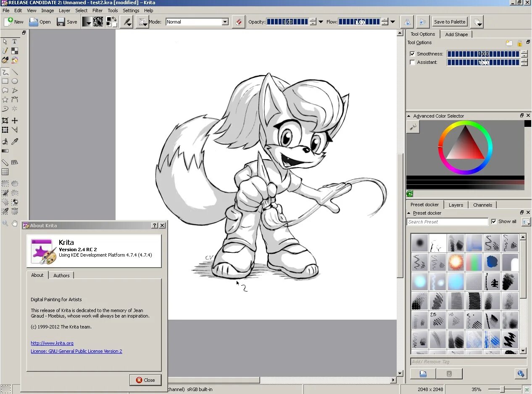Open the gradient chooser dropdown
This screenshot has height=394, width=532.
pyautogui.click(x=87, y=22)
